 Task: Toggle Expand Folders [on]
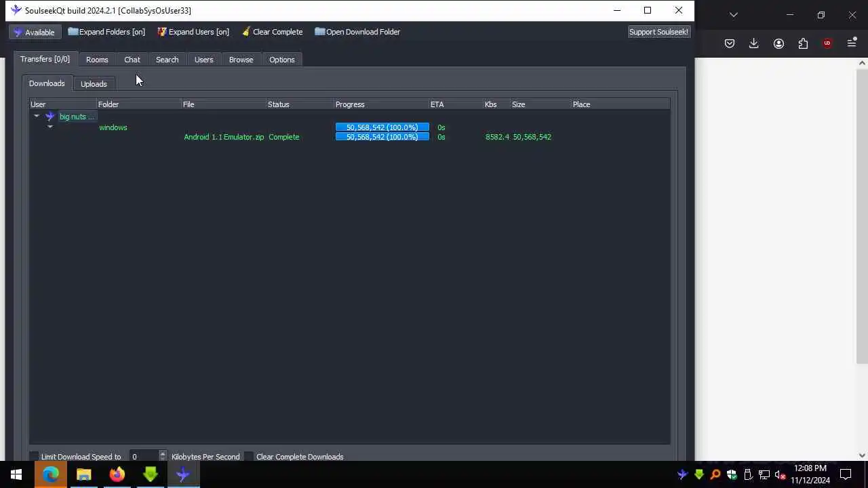point(106,32)
